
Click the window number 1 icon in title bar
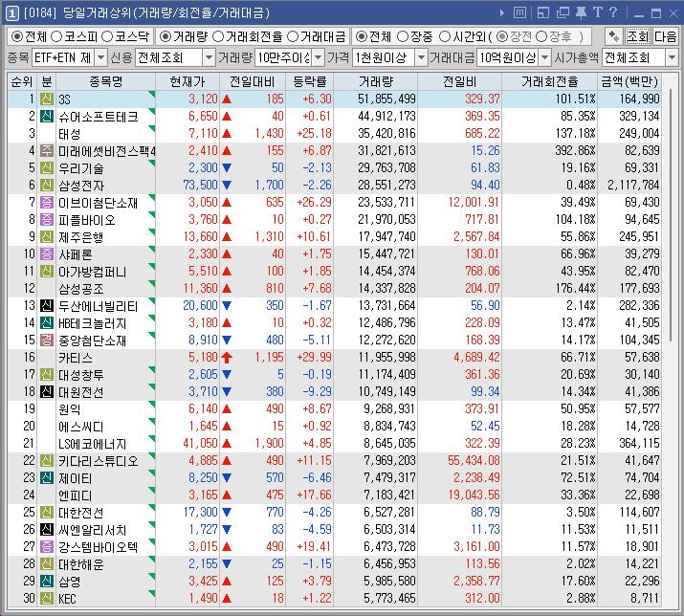[x=11, y=13]
